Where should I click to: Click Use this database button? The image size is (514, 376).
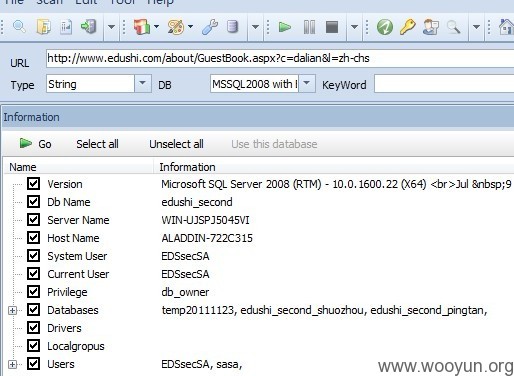click(274, 144)
